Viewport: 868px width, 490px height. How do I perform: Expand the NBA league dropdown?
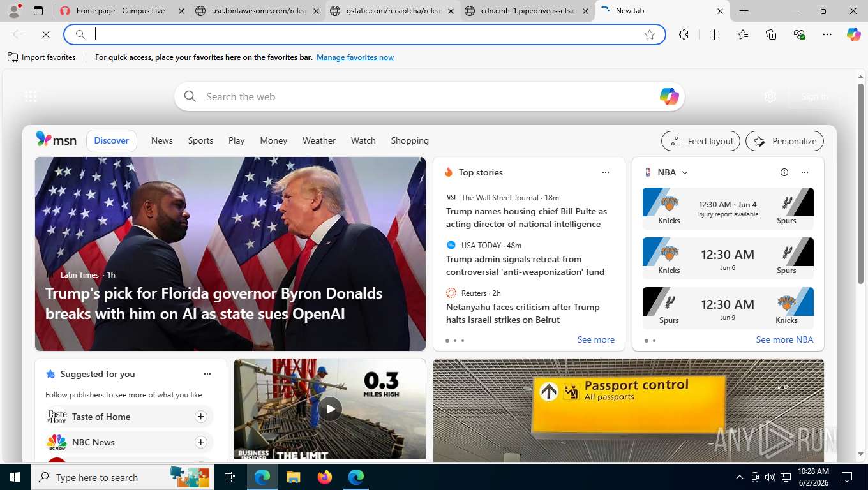(x=685, y=172)
